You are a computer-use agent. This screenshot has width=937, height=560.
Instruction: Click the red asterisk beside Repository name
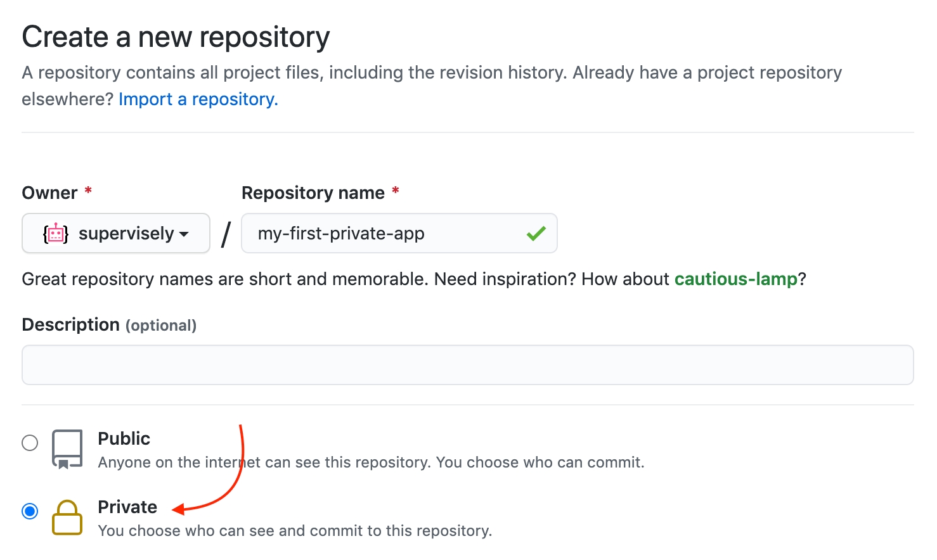pyautogui.click(x=396, y=191)
